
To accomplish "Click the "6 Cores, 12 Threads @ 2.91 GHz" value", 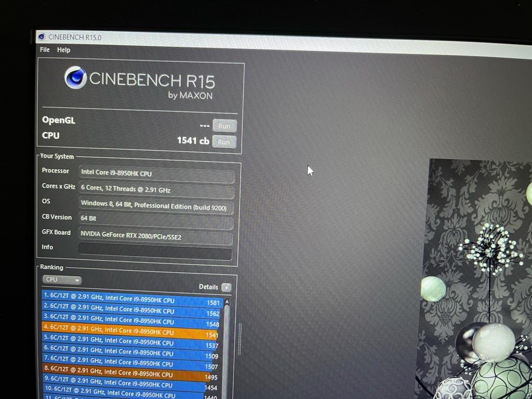I will coord(156,190).
